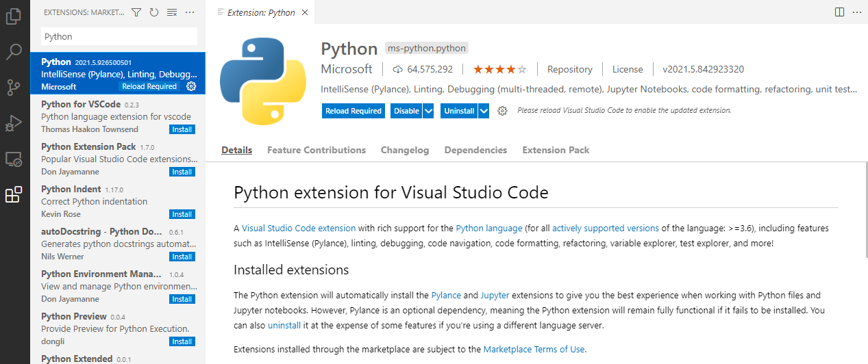Open the Repository link
The height and width of the screenshot is (364, 868).
tap(570, 69)
